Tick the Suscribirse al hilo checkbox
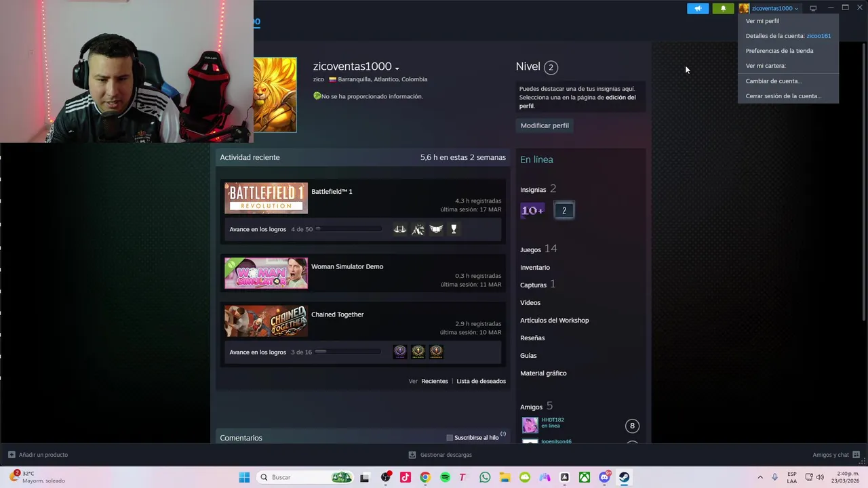 [450, 438]
